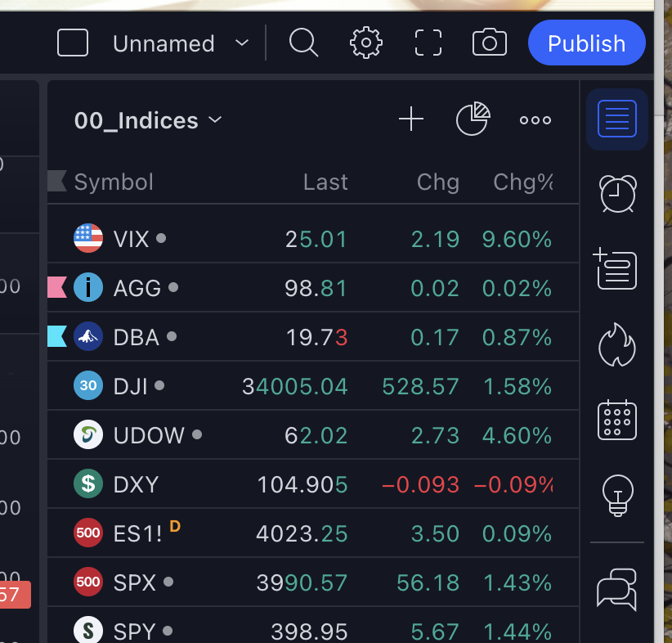Open the hotlists flame icon
The width and height of the screenshot is (672, 643).
pos(617,344)
